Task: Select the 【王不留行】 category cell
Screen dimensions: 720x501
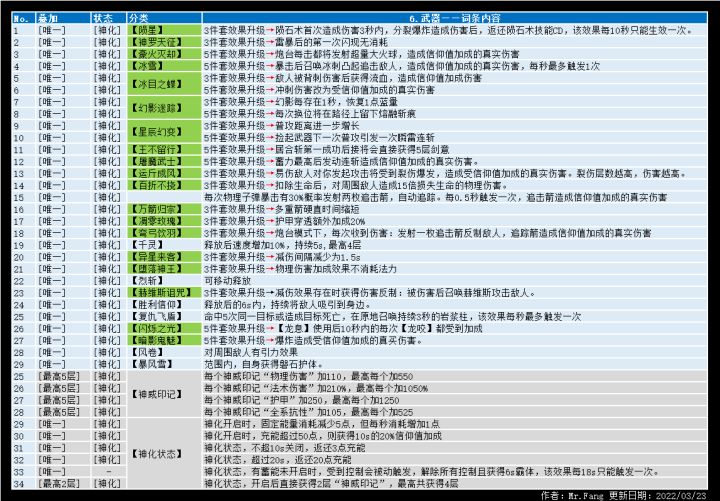Action: click(x=164, y=150)
